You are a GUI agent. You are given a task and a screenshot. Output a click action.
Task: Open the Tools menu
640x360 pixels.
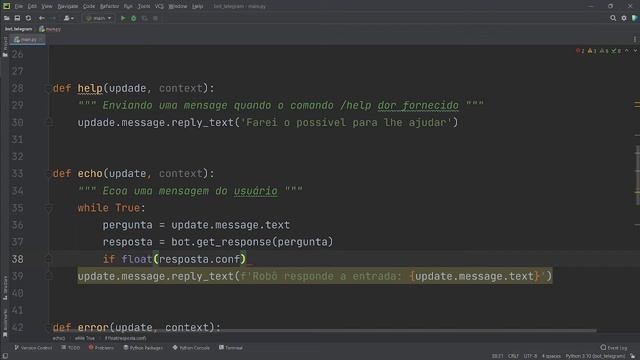[144, 6]
